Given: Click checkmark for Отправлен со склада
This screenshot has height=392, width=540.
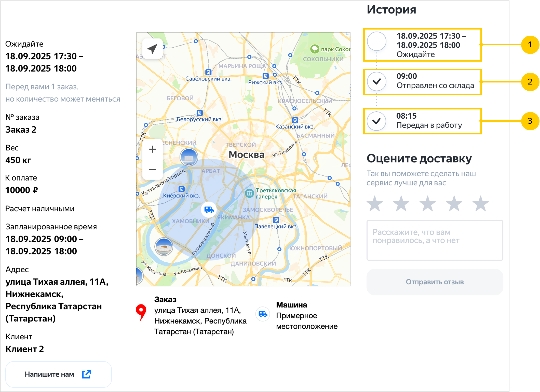Looking at the screenshot, I should click(x=377, y=81).
